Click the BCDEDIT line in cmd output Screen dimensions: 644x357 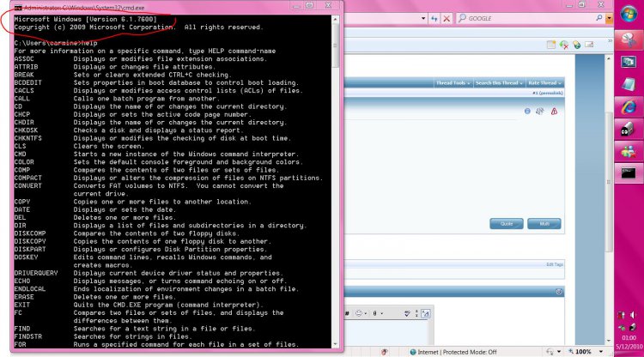pyautogui.click(x=156, y=83)
